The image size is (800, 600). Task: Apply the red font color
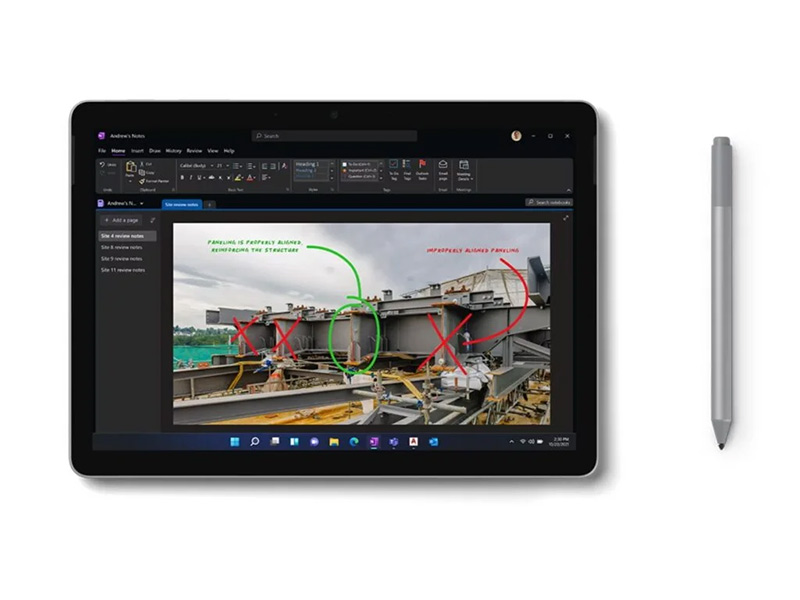coord(250,178)
